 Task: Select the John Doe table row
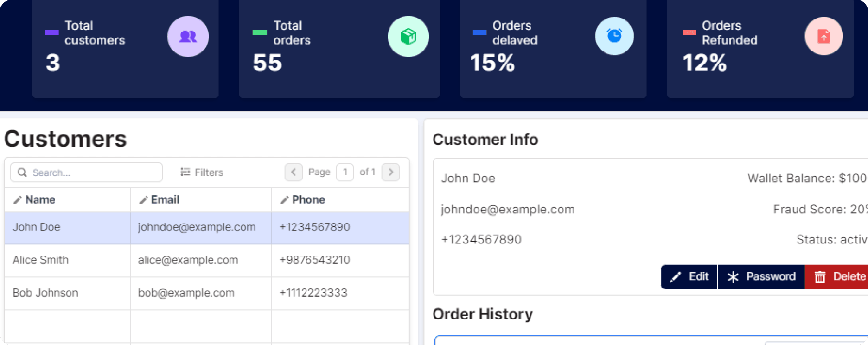click(x=36, y=227)
